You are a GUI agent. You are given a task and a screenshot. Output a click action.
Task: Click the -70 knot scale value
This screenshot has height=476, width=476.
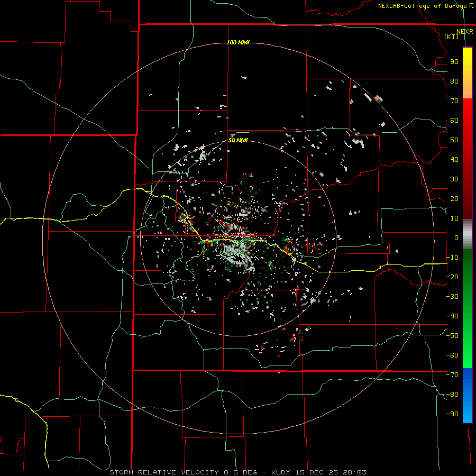point(452,375)
